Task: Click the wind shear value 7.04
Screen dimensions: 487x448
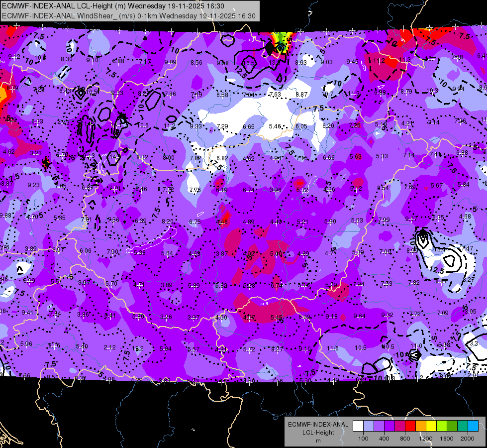Action: [x=248, y=95]
